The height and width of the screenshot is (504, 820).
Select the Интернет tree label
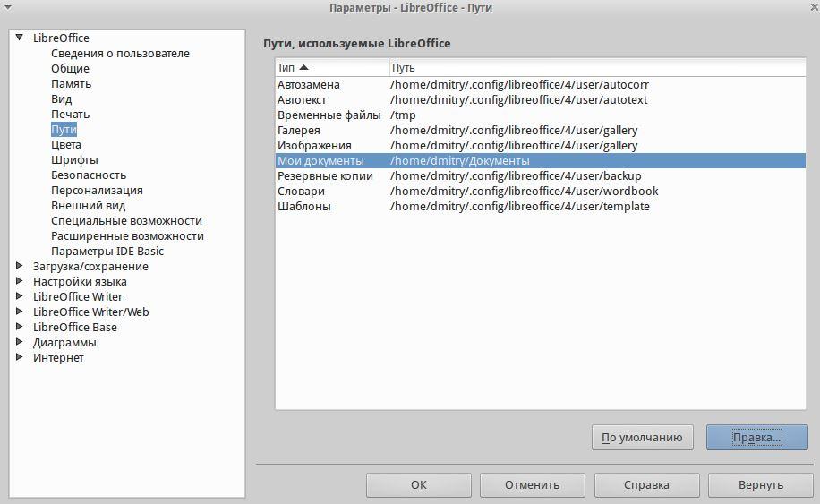(x=58, y=357)
